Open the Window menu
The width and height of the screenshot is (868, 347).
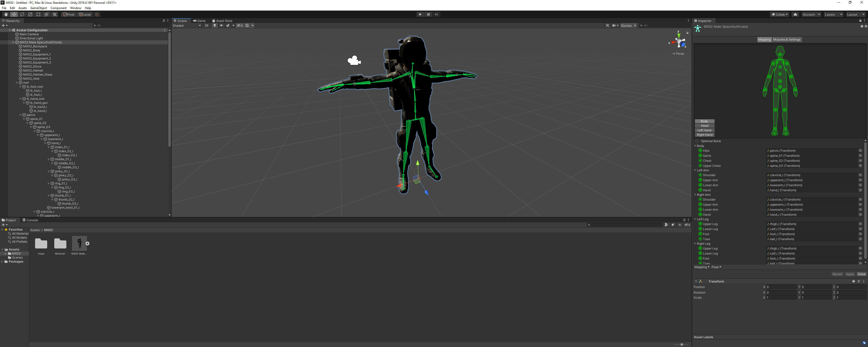click(75, 8)
